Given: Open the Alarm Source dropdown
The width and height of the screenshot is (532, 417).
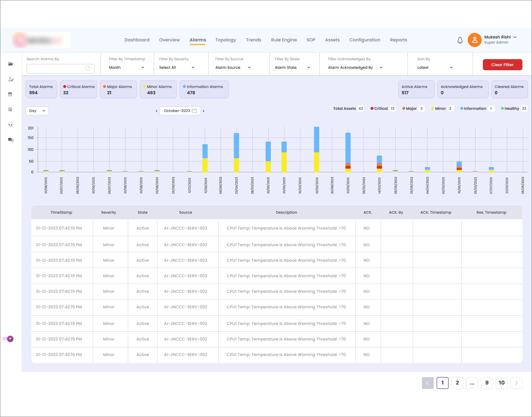Looking at the screenshot, I should tap(233, 68).
